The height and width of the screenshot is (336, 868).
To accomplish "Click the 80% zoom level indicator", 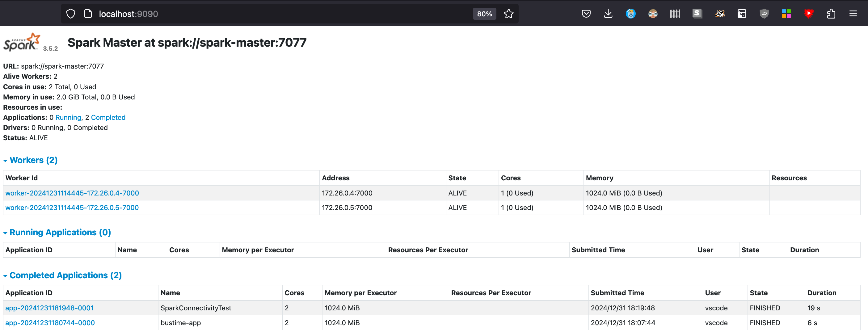I will (x=484, y=14).
